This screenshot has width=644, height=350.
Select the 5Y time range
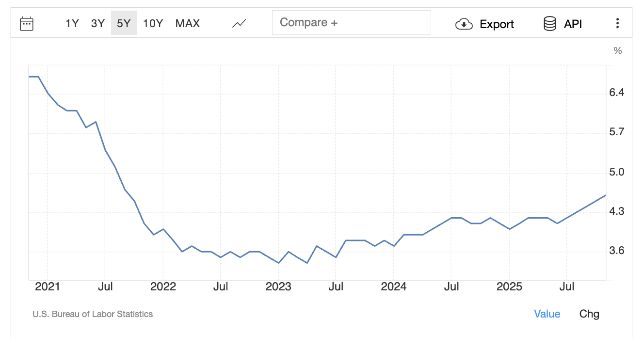[x=124, y=23]
